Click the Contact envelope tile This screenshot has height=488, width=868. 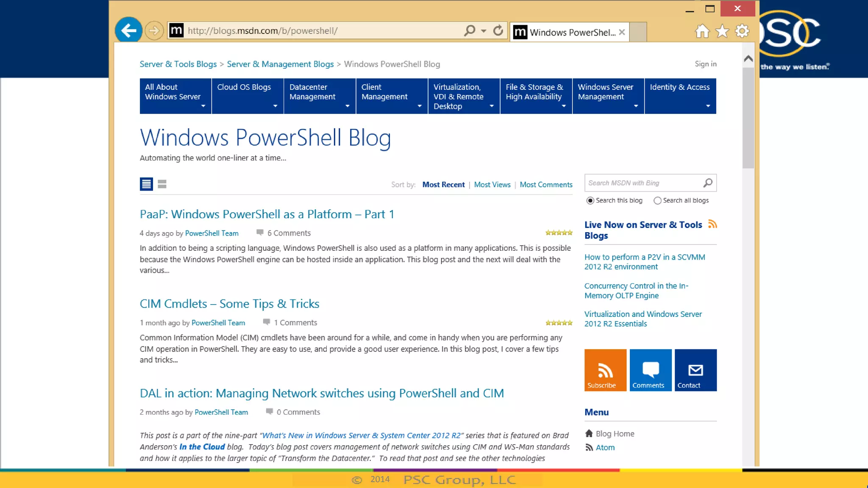(696, 370)
